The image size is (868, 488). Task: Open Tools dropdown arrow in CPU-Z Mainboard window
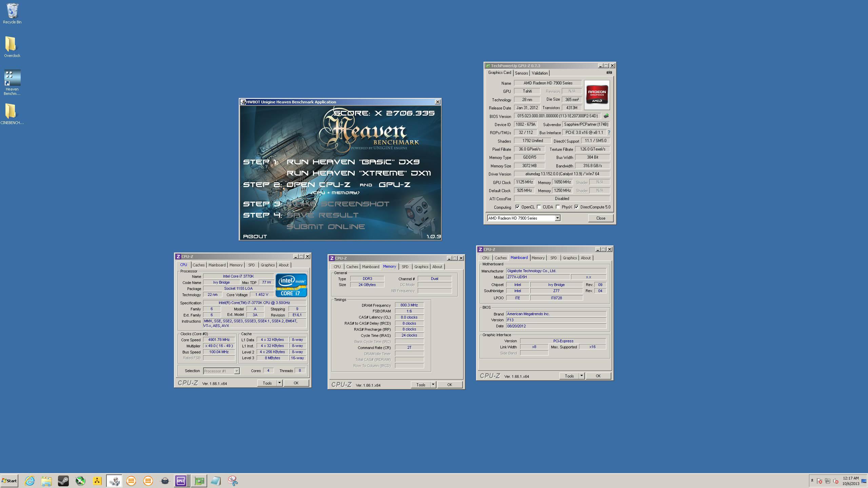click(x=581, y=376)
